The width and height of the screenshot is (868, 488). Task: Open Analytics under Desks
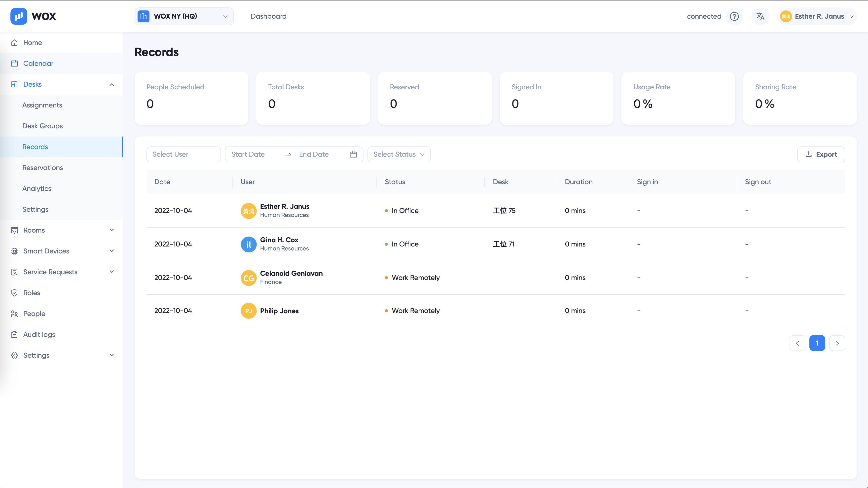pos(61,189)
